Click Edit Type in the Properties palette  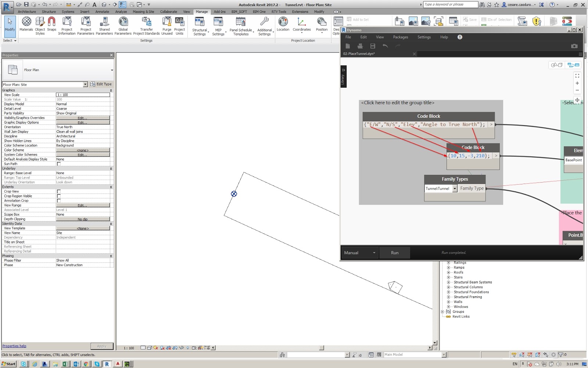(x=101, y=84)
